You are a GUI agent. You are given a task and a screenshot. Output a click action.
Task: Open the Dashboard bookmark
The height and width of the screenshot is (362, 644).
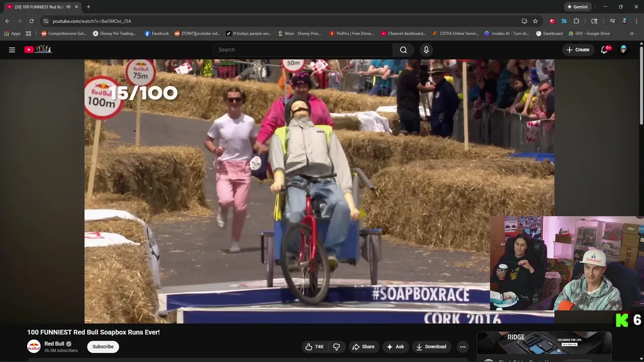pos(549,34)
